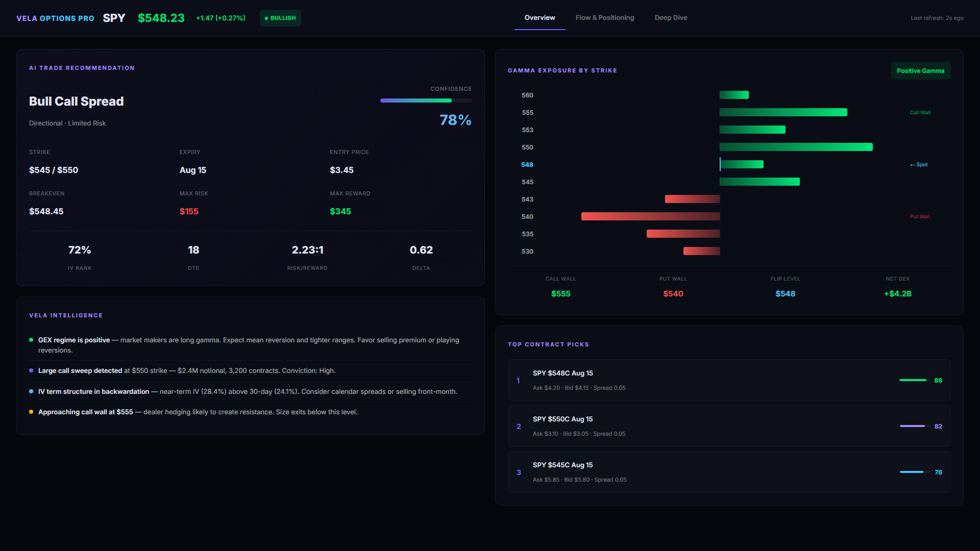Viewport: 980px width, 551px height.
Task: Click the Aug 15 expiry value
Action: (x=193, y=170)
